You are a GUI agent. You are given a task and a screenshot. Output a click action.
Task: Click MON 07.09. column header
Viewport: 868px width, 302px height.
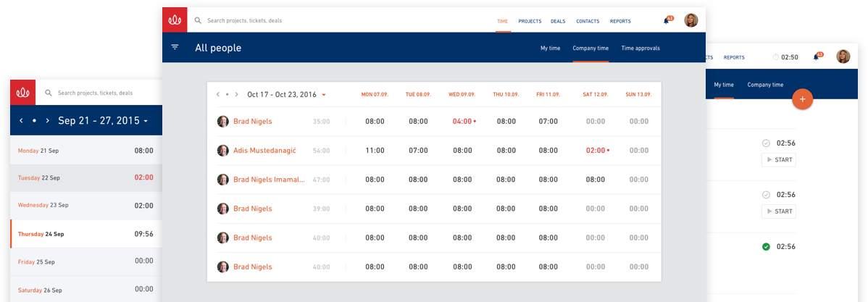375,95
